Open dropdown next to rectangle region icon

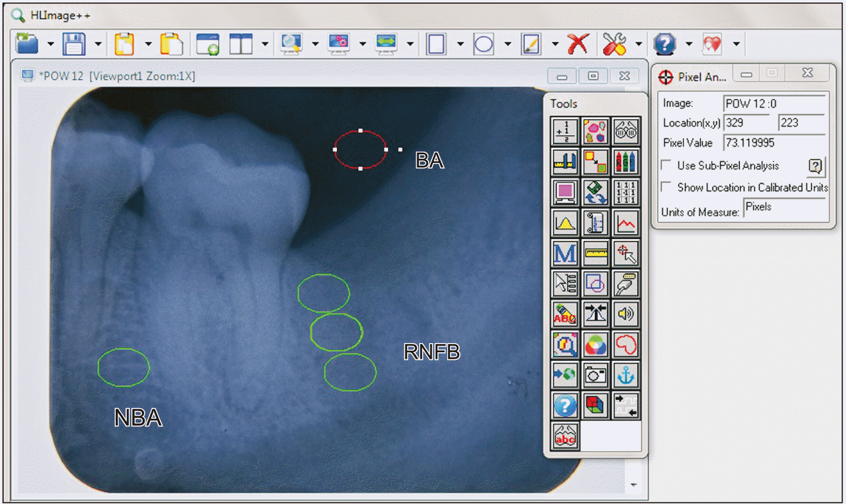460,44
